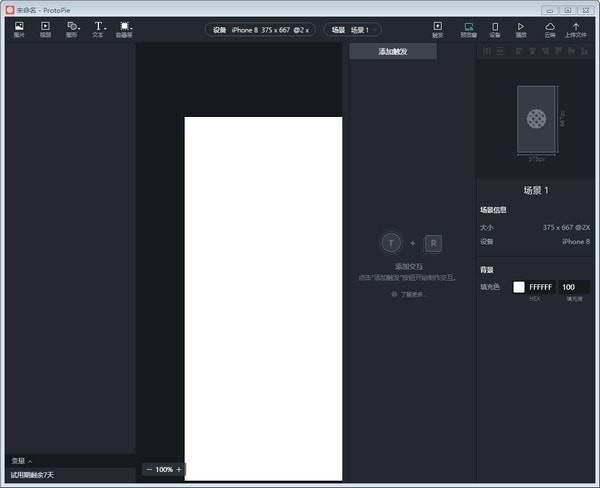Click the 视频 (Video) tool icon

click(45, 28)
